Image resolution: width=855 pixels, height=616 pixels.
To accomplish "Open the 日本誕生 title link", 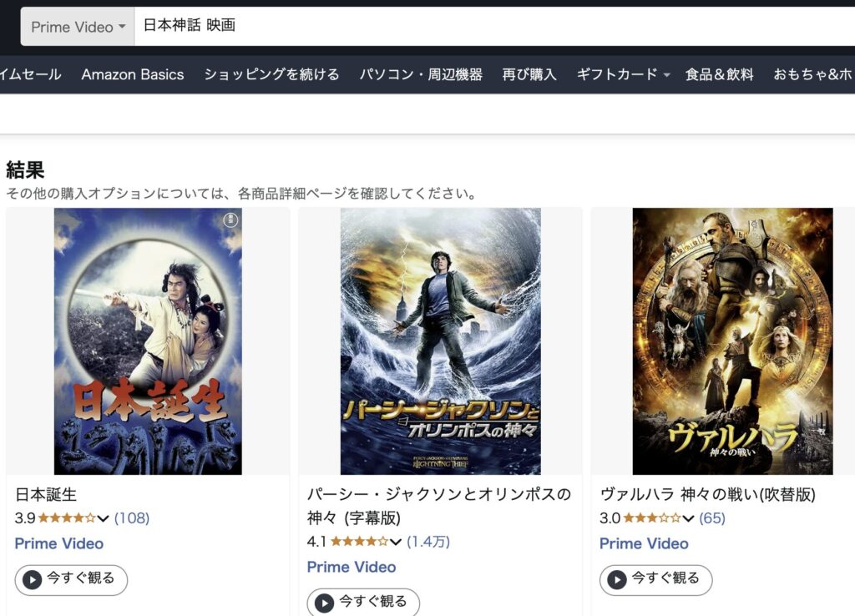I will tap(46, 494).
